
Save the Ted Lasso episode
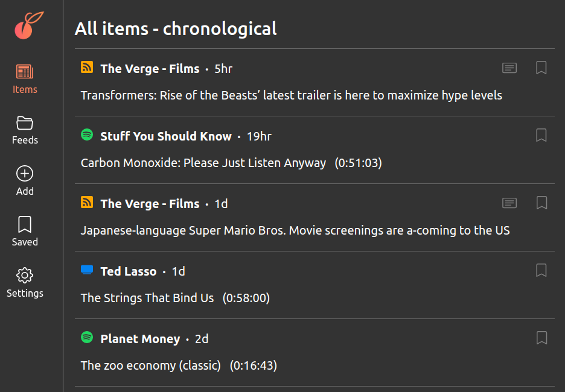(541, 270)
